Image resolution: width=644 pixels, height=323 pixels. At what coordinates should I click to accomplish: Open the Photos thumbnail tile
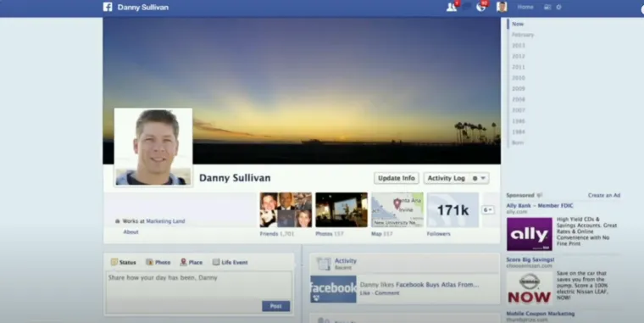click(x=341, y=210)
